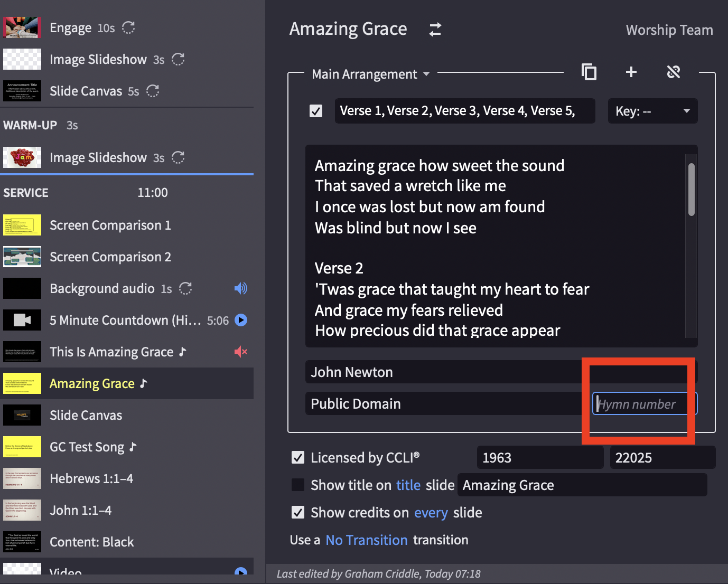The height and width of the screenshot is (584, 728).
Task: Enable the Show title on title slide option
Action: coord(298,485)
